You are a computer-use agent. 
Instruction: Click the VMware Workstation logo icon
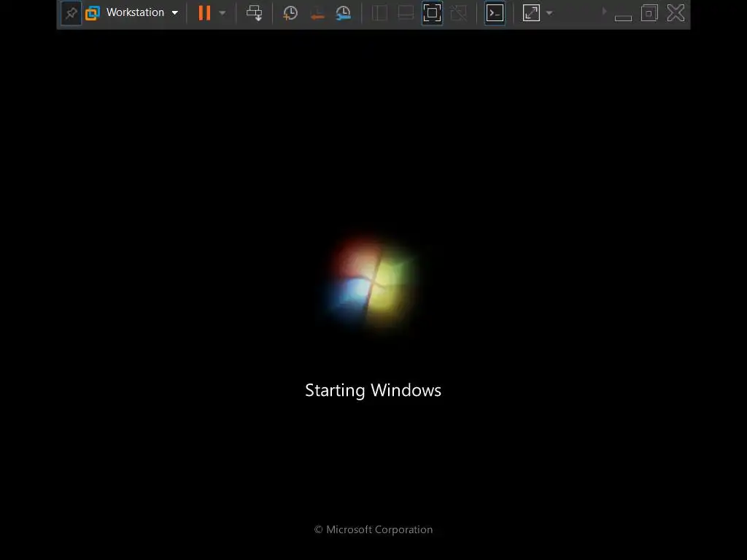(x=93, y=13)
